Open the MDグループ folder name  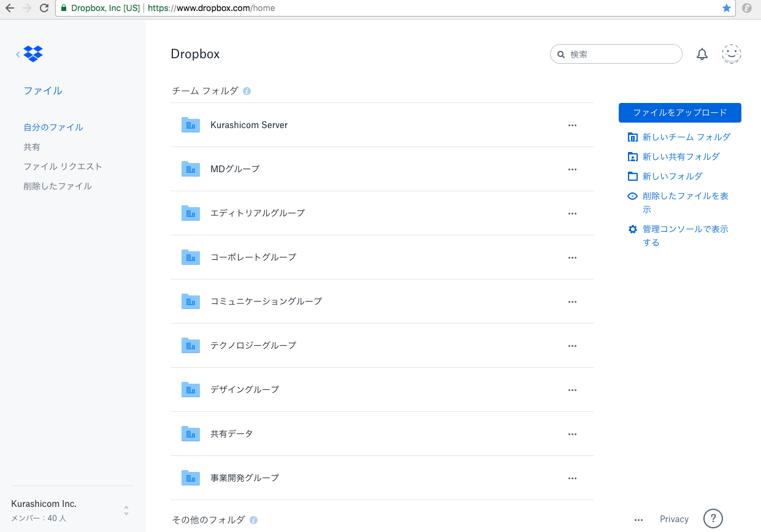235,169
